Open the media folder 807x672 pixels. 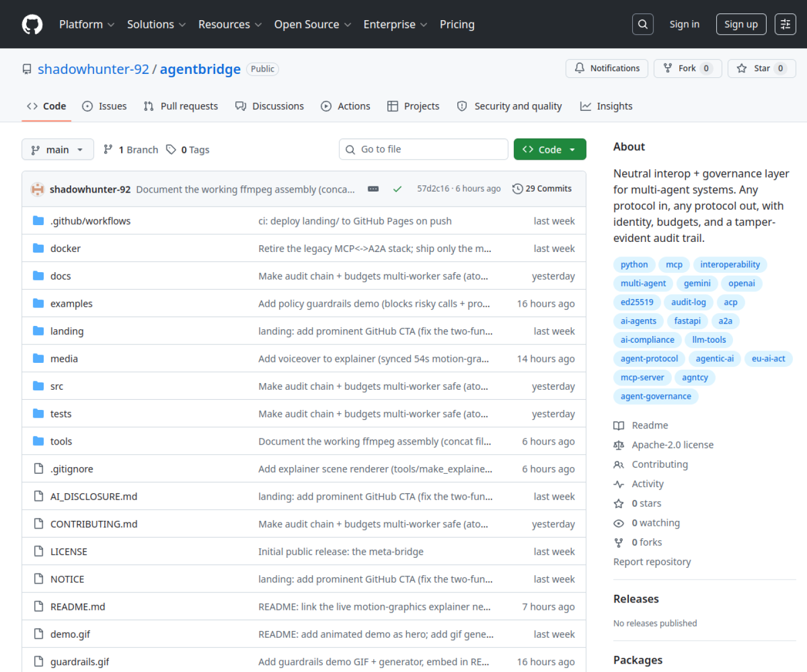point(64,358)
